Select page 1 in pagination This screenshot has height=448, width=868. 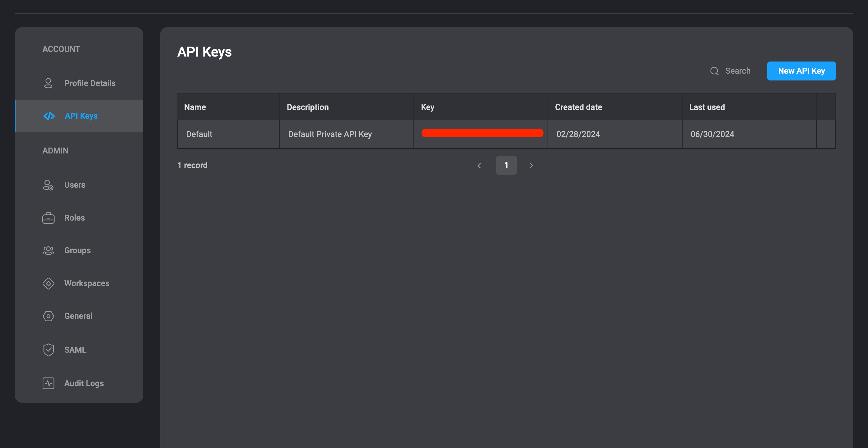506,165
